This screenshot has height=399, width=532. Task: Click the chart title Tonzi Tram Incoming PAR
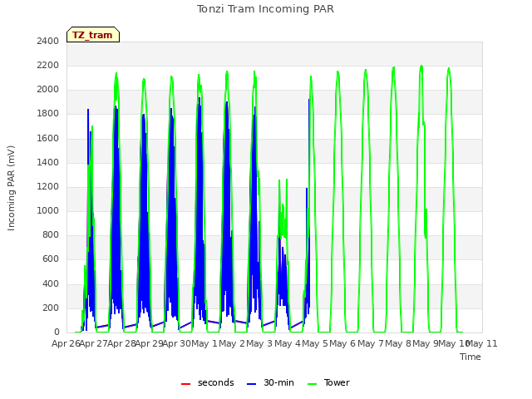click(265, 9)
